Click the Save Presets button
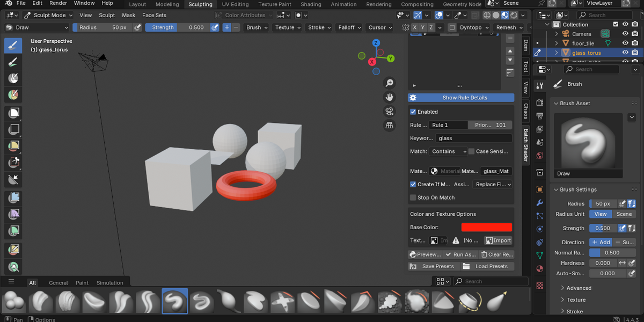 coord(433,266)
